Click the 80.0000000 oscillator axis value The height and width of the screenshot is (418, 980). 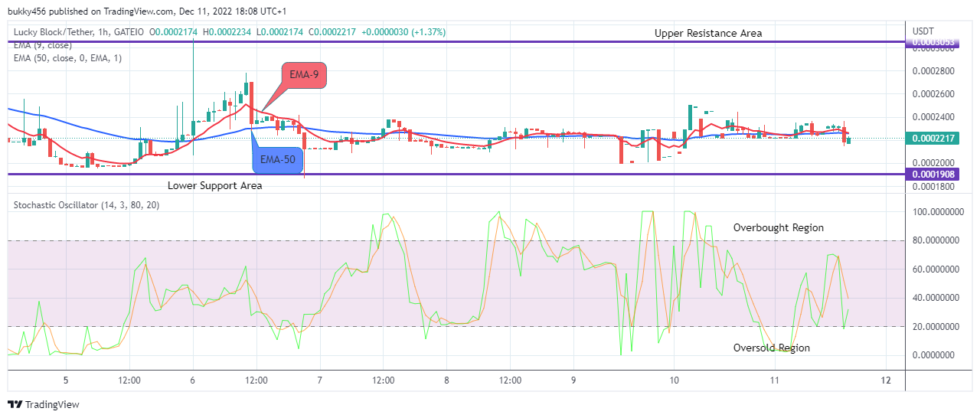point(936,240)
